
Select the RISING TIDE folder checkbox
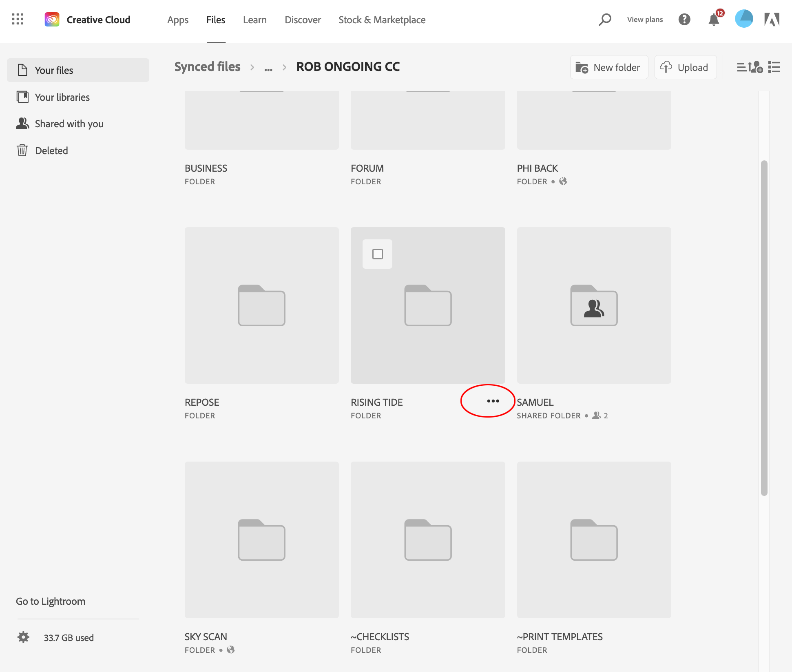(377, 254)
